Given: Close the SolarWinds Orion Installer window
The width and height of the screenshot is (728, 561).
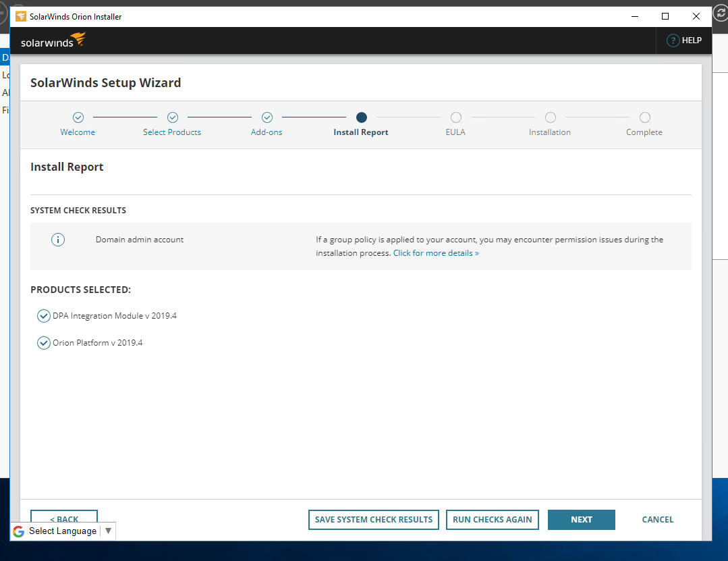Looking at the screenshot, I should [696, 17].
